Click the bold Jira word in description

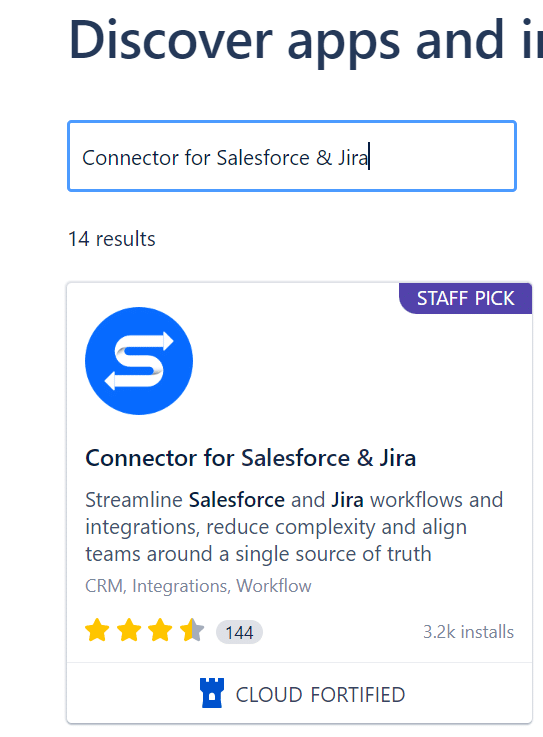coord(347,500)
